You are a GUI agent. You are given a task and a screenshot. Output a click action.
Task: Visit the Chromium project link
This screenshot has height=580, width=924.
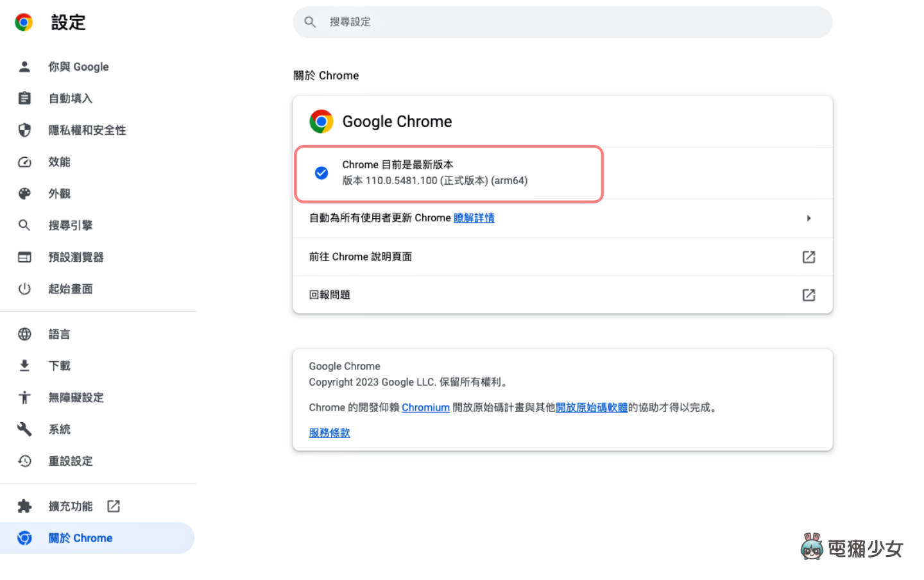(425, 407)
